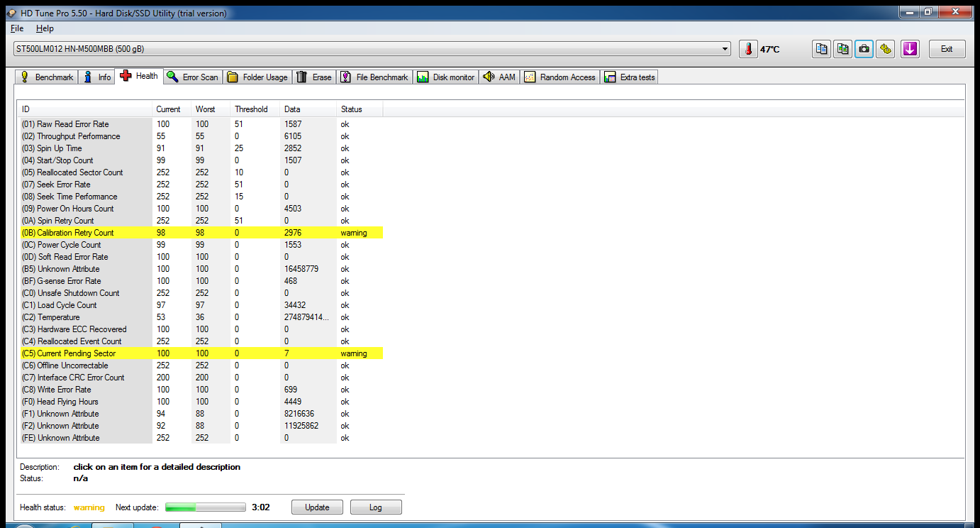The width and height of the screenshot is (980, 528).
Task: Click the ID column header
Action: [x=85, y=109]
